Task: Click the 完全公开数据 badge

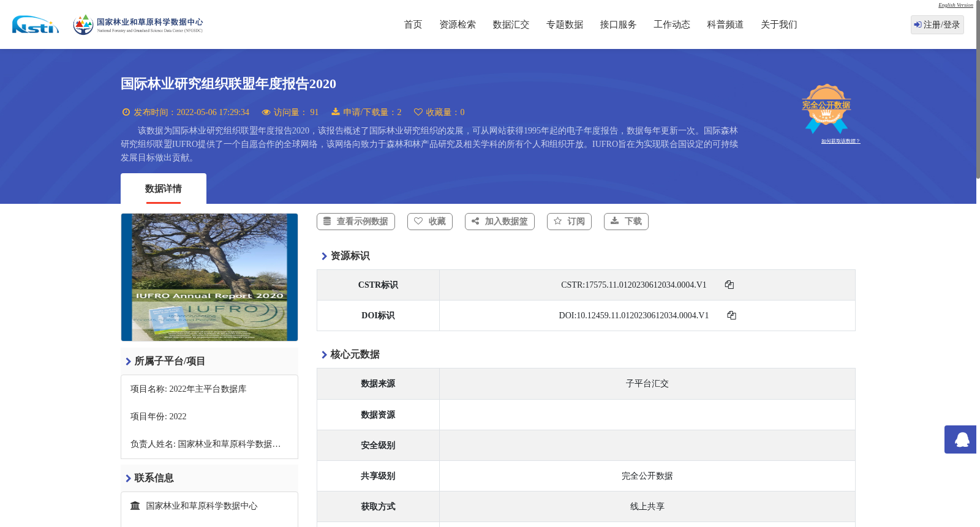Action: [x=826, y=108]
